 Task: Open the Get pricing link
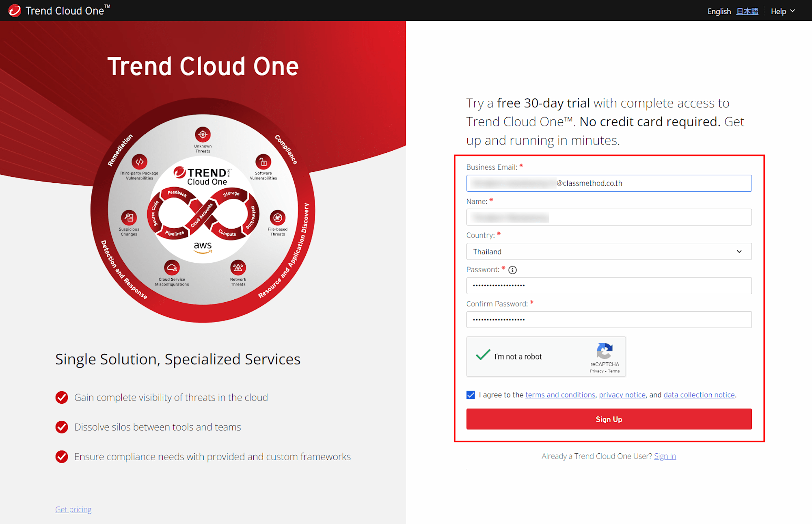point(73,509)
